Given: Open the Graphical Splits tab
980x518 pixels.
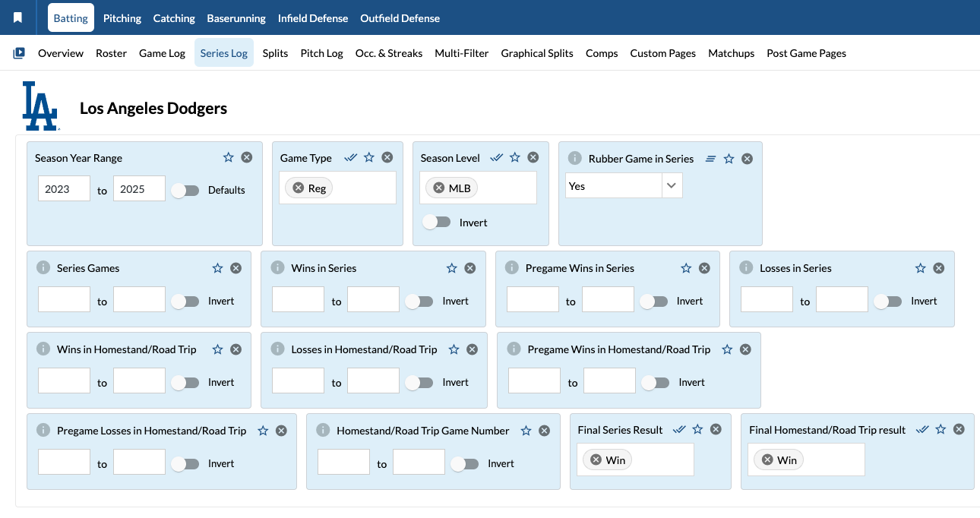Looking at the screenshot, I should pos(537,53).
